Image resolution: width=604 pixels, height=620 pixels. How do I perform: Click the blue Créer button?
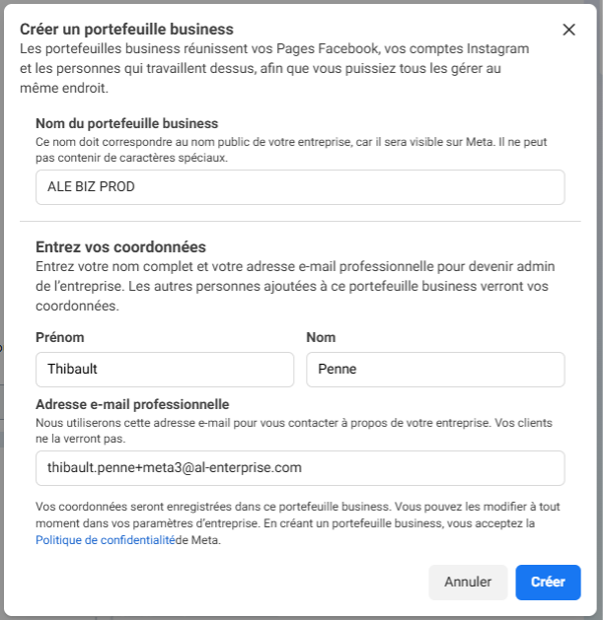pyautogui.click(x=548, y=582)
